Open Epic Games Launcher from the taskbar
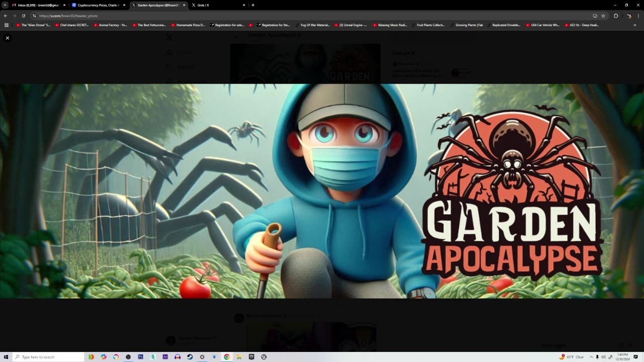This screenshot has height=362, width=644. click(x=252, y=357)
